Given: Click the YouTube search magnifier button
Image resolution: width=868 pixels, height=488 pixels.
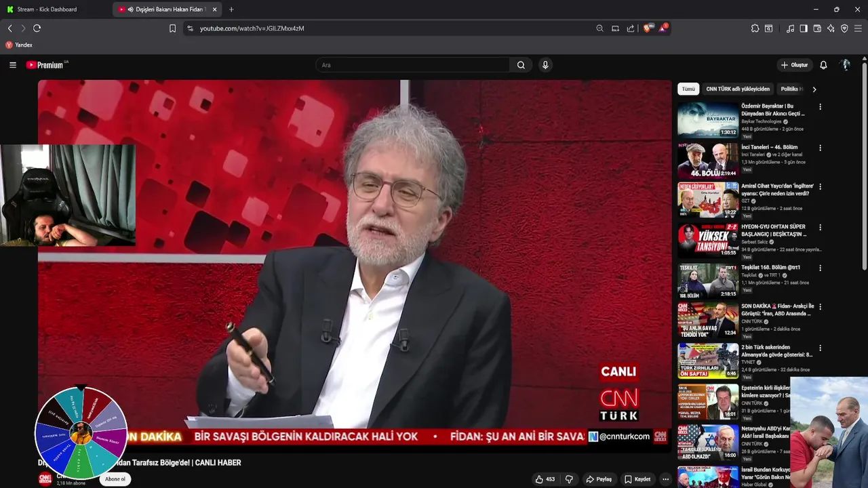Looking at the screenshot, I should click(521, 65).
